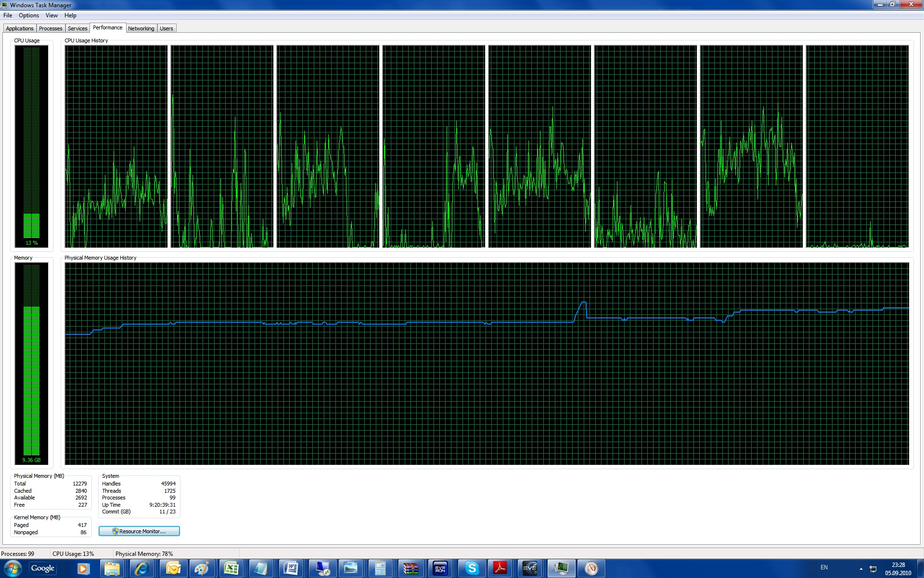The height and width of the screenshot is (578, 924).
Task: Open WinRAR taskbar icon
Action: coord(411,568)
